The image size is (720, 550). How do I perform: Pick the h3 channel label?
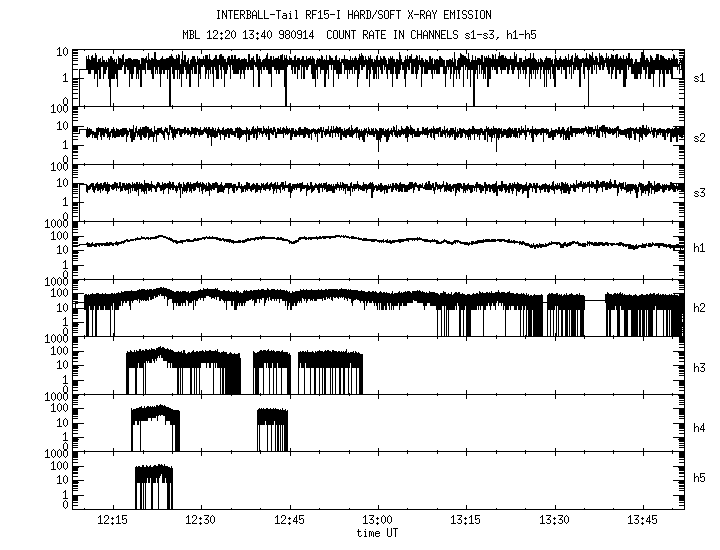click(700, 365)
